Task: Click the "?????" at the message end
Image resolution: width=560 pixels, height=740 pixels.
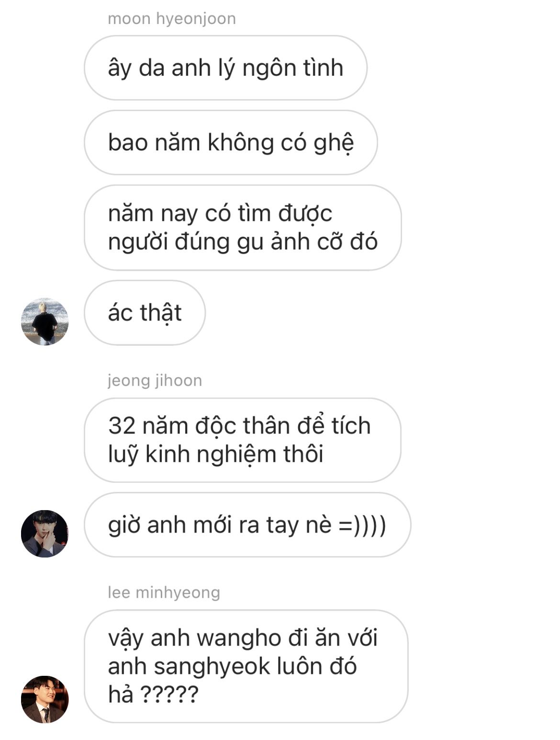Action: tap(168, 694)
